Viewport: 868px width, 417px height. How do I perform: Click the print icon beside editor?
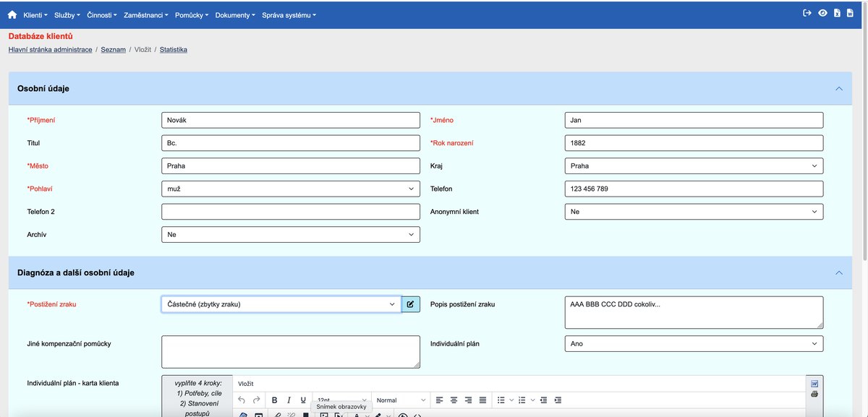[x=814, y=394]
